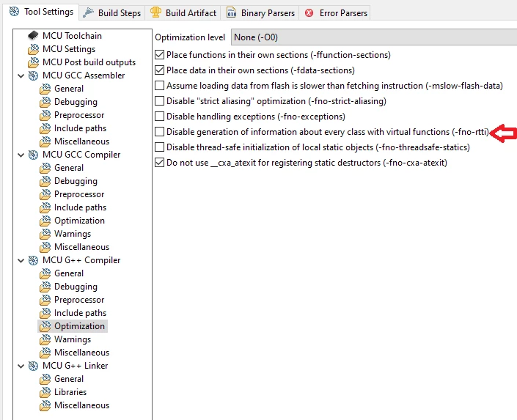Click the MCU GCC Assembler tool icon

33,75
